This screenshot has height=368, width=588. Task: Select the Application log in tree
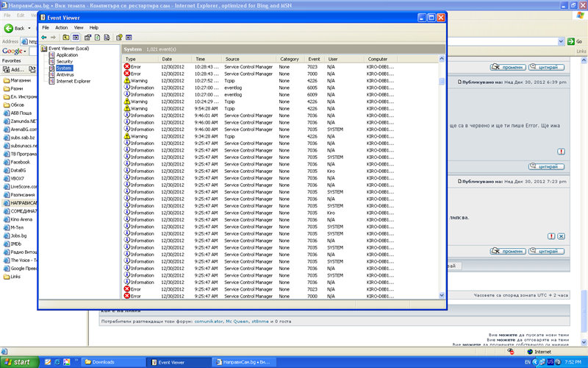(67, 54)
